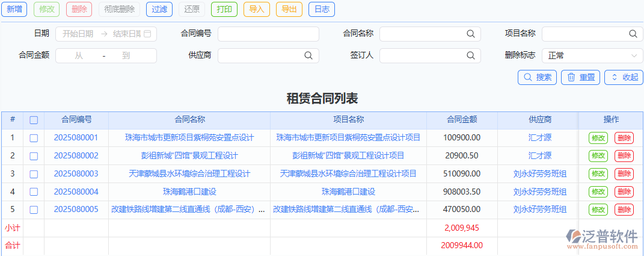Open contract 天津蒙城县水环境综合治理工程设计

[189, 174]
